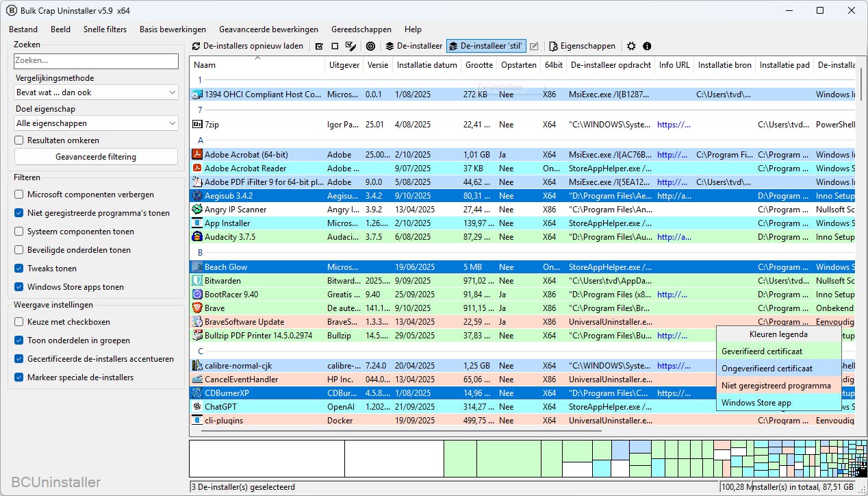Click the select-all checked box toolbar icon
This screenshot has height=496, width=868.
[x=319, y=46]
